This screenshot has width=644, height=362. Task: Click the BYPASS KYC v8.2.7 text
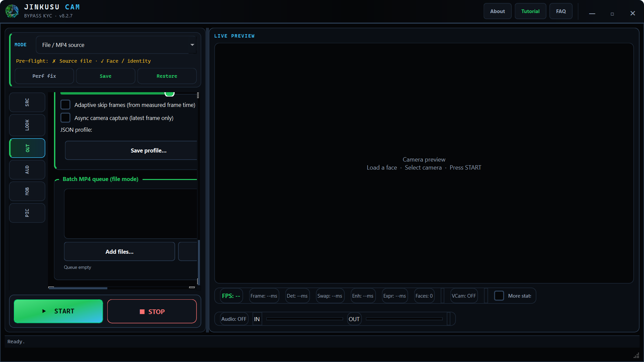click(48, 16)
